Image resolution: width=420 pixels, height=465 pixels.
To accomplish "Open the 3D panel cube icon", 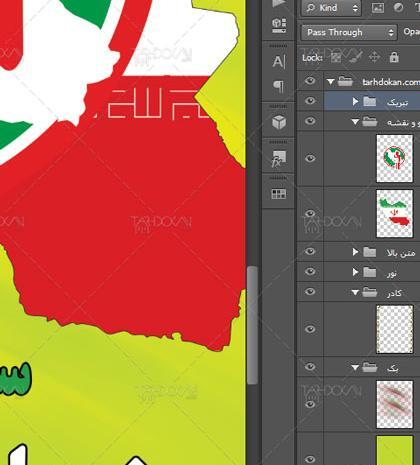I will tap(279, 122).
